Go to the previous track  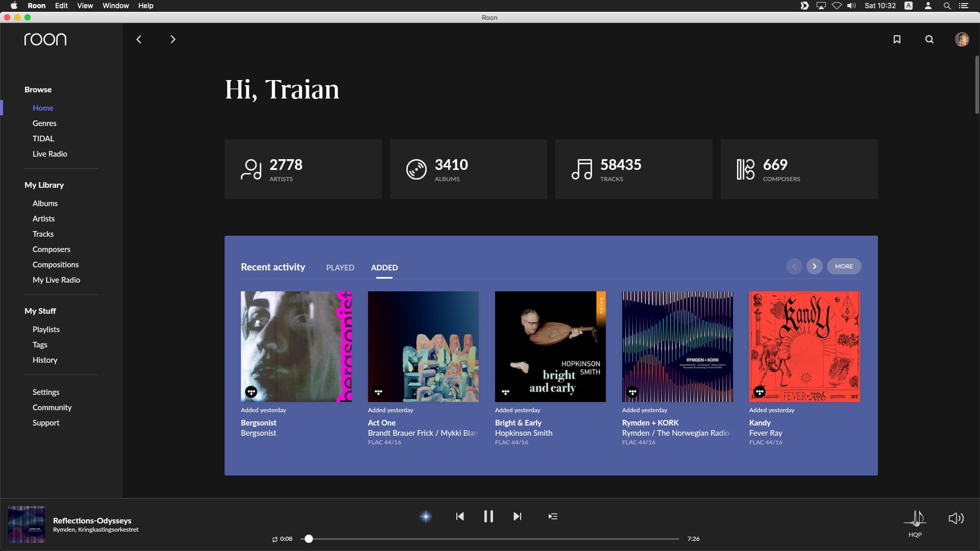pos(460,516)
